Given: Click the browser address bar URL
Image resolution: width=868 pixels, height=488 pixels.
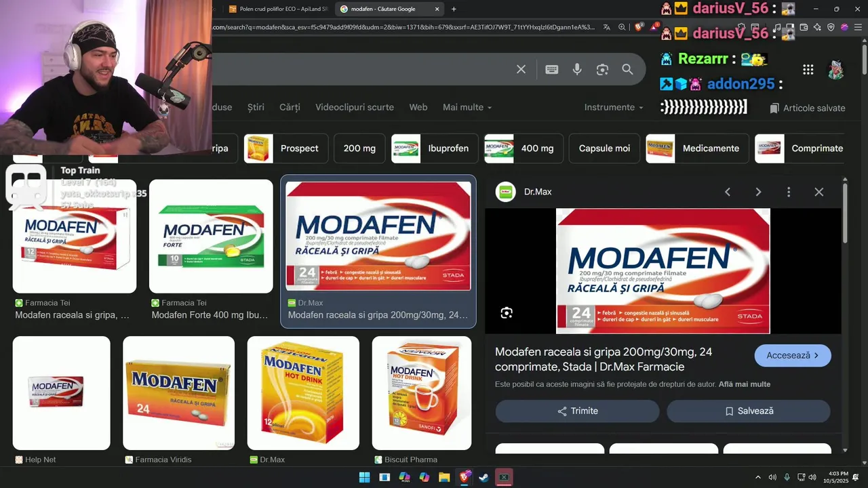Looking at the screenshot, I should pyautogui.click(x=403, y=27).
